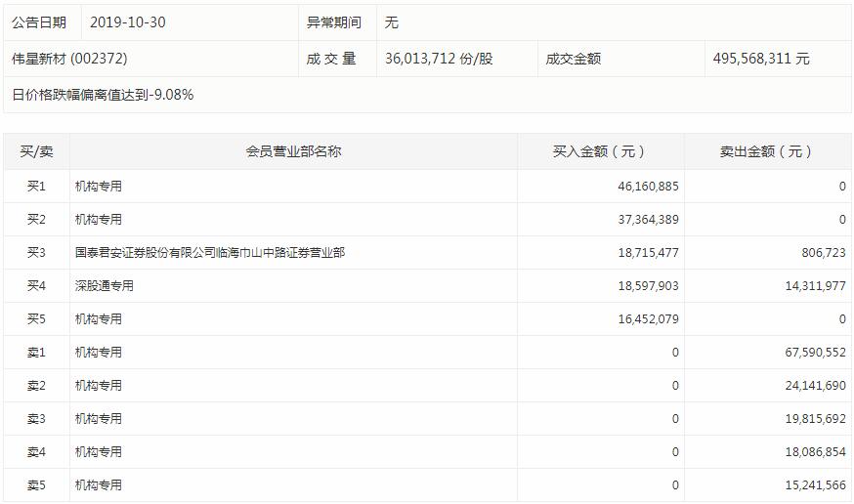854x504 pixels.
Task: Click 机构专用 in the 卖3 row
Action: [99, 419]
